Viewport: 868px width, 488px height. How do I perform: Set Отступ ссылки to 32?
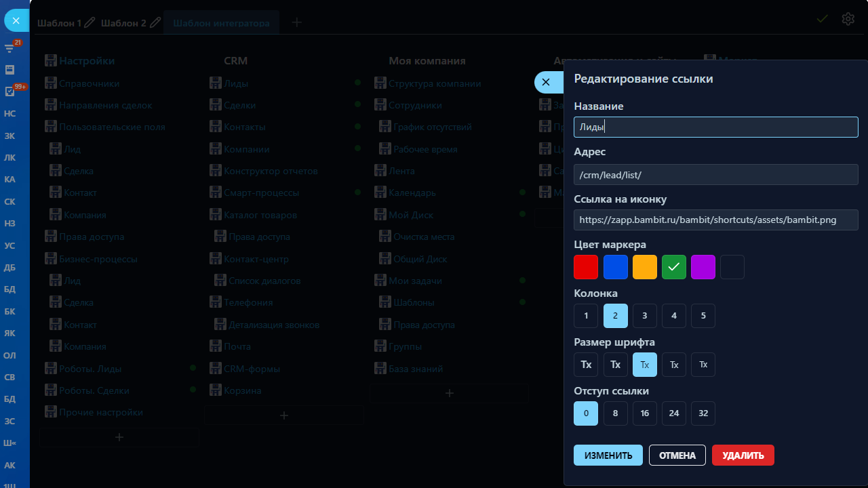point(703,413)
